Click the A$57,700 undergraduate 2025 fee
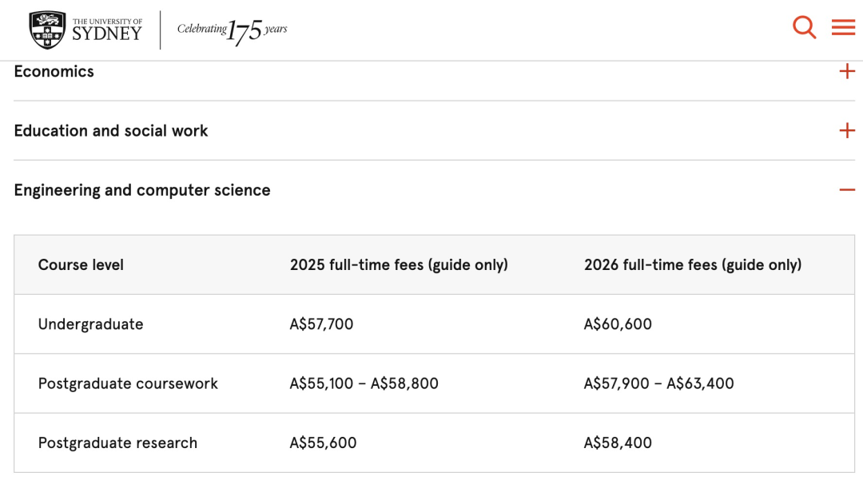 [x=321, y=324]
